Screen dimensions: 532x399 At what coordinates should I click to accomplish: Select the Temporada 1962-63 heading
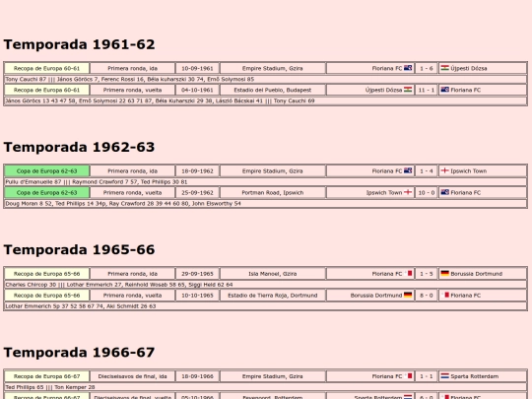79,147
